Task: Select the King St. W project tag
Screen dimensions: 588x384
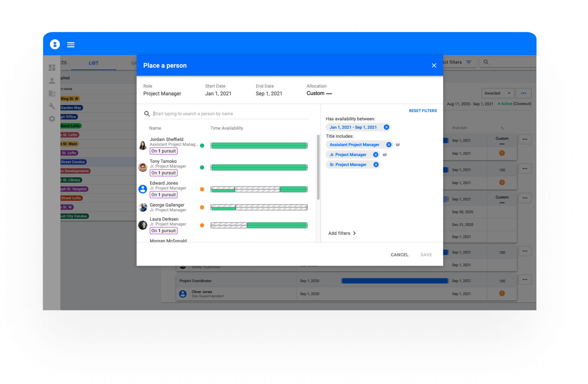Action: (x=70, y=98)
